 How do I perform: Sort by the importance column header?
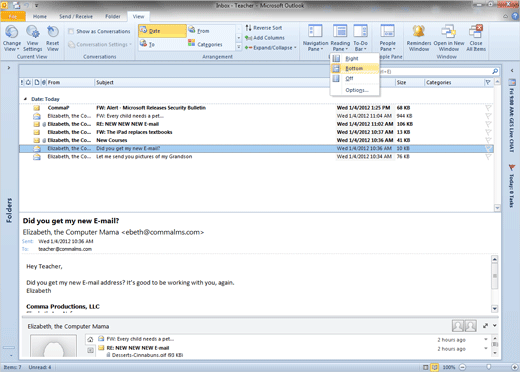[x=22, y=82]
